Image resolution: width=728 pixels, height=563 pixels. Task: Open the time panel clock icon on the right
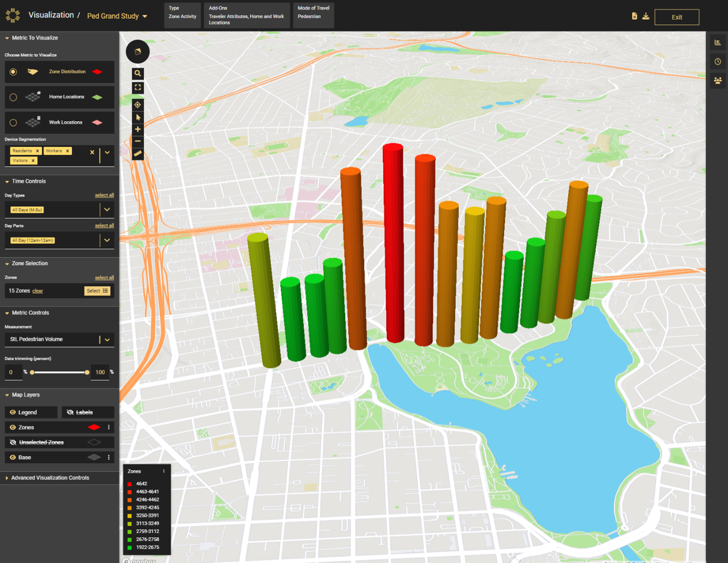(718, 61)
